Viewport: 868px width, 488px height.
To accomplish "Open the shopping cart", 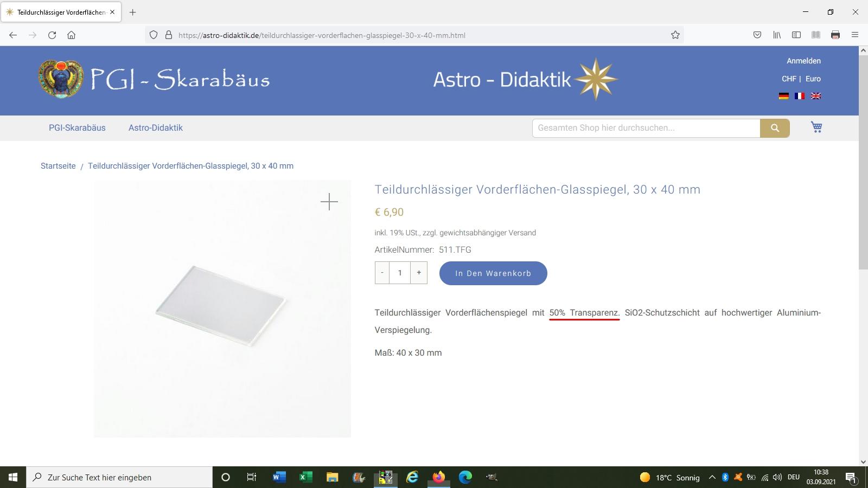I will pyautogui.click(x=816, y=127).
